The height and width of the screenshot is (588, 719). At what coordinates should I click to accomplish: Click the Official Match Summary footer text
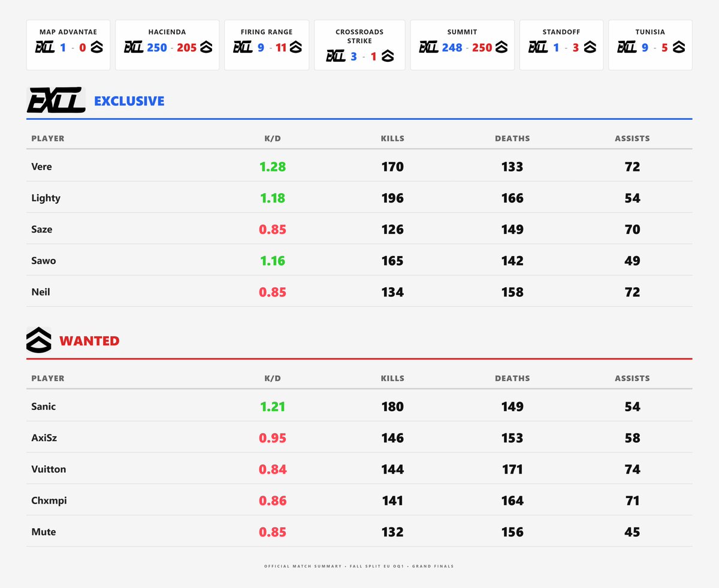[x=359, y=566]
